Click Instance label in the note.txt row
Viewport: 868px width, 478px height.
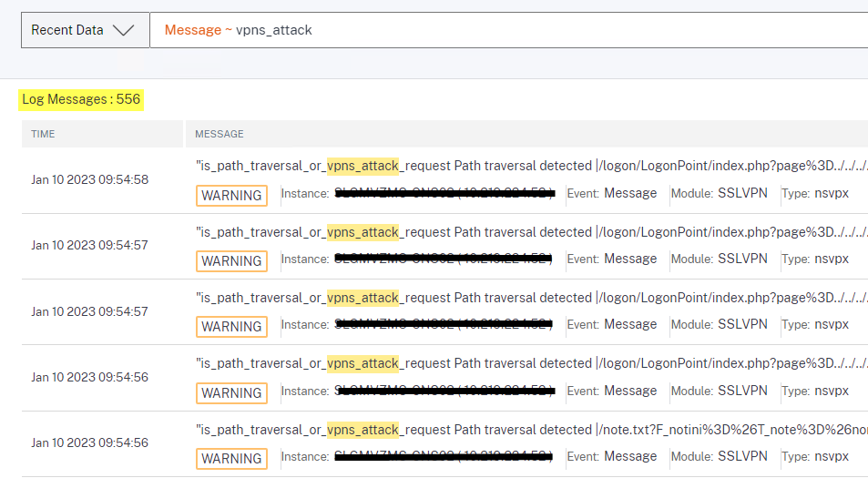(x=305, y=457)
